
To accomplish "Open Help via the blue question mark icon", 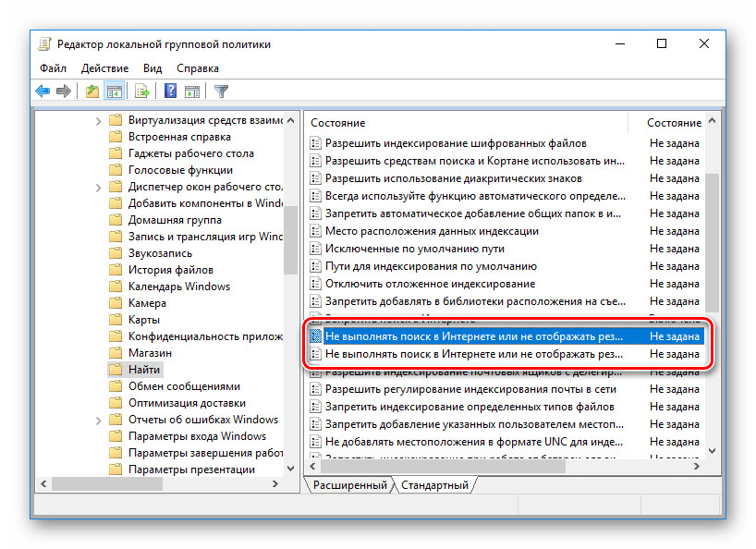I will tap(170, 91).
